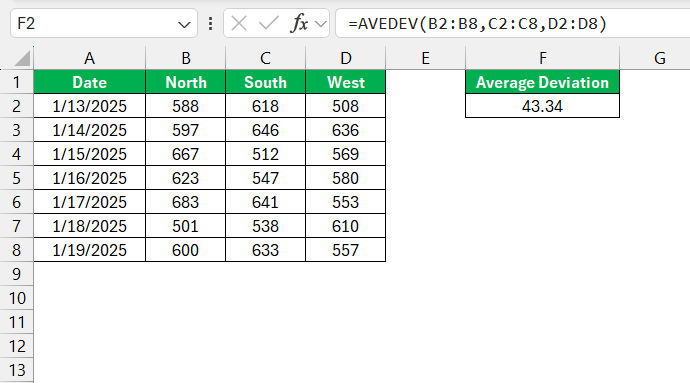Click the Enter checkmark icon in formula bar

[268, 23]
